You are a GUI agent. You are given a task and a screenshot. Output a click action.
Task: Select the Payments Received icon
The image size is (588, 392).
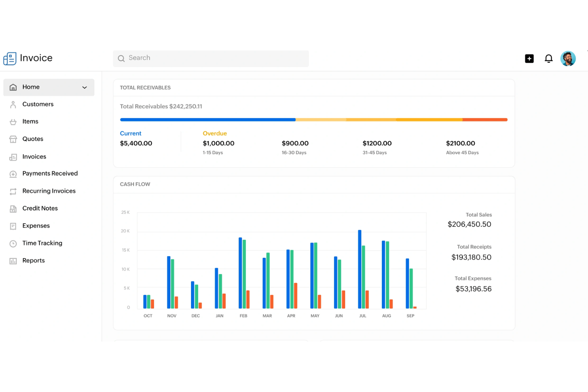(x=13, y=174)
